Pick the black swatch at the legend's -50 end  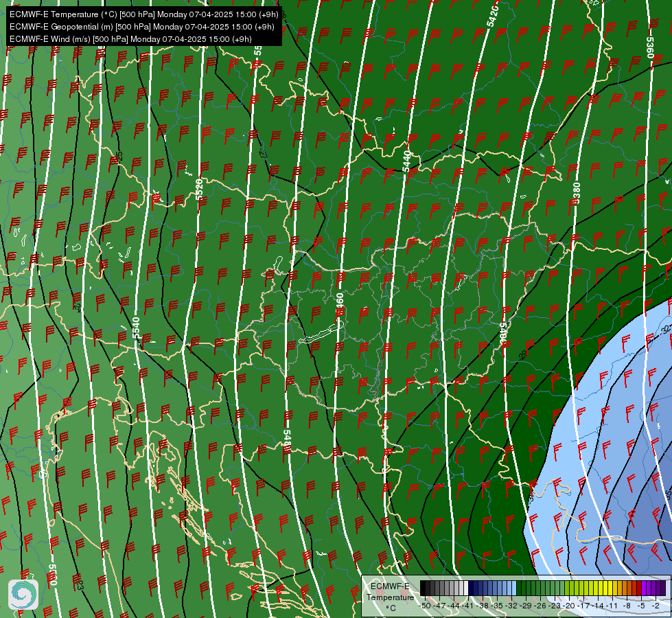click(x=423, y=588)
